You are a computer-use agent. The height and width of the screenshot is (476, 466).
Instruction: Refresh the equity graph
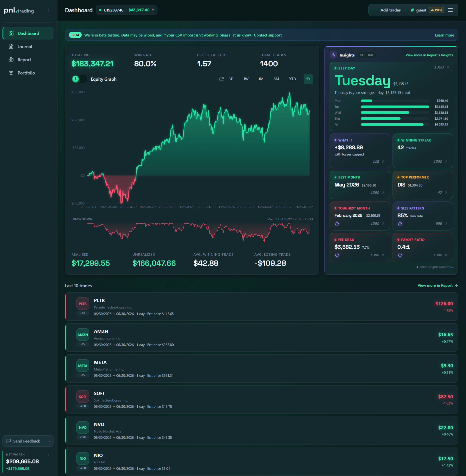(221, 79)
